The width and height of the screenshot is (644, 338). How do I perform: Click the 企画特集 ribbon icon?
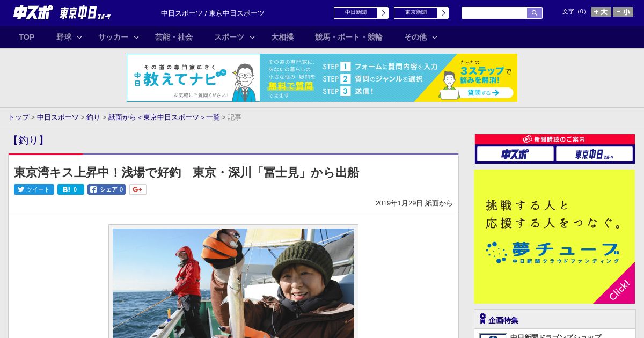point(482,319)
